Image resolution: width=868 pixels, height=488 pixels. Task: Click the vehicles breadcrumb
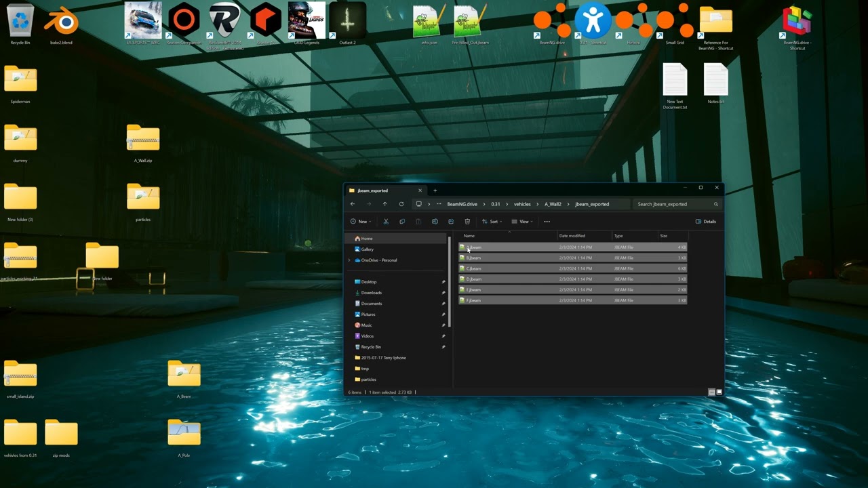[x=522, y=204]
